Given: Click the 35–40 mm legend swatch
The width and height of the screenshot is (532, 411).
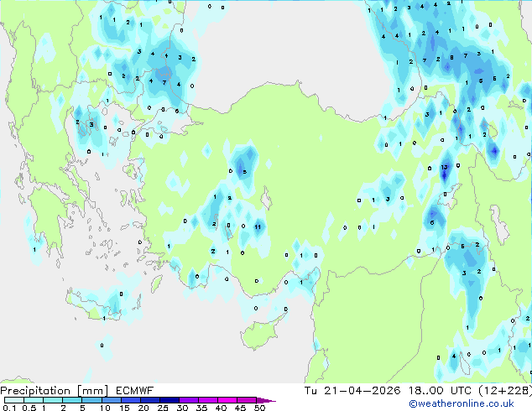Looking at the screenshot, I should click(x=207, y=400).
